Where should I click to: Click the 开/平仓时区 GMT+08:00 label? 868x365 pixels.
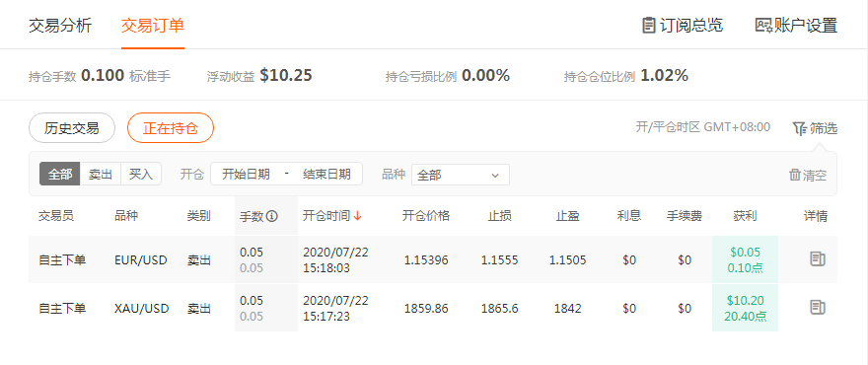702,127
